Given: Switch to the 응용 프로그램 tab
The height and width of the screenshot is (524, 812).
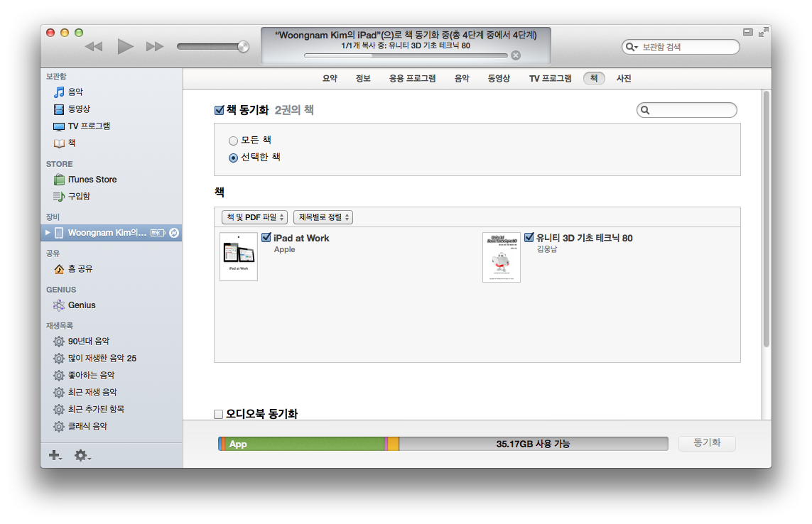Looking at the screenshot, I should tap(412, 79).
